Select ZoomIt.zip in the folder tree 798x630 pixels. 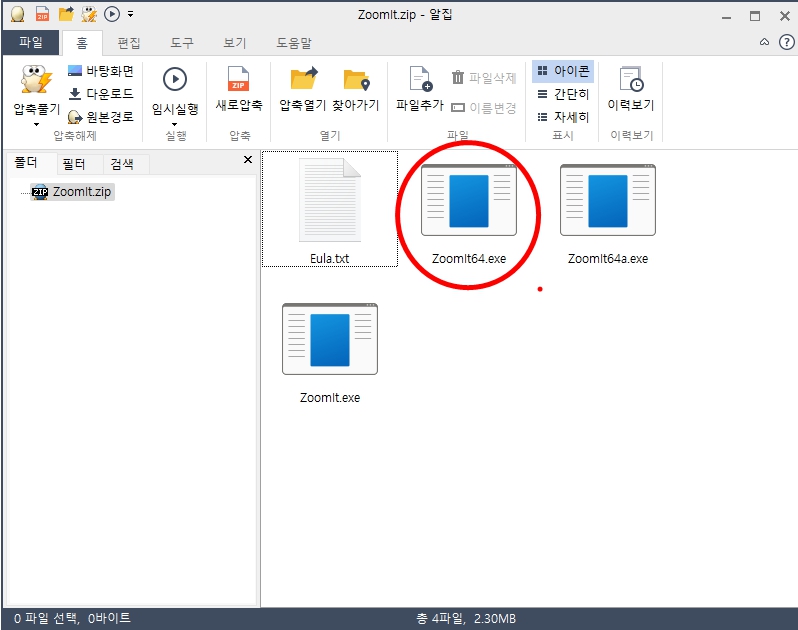pos(72,192)
